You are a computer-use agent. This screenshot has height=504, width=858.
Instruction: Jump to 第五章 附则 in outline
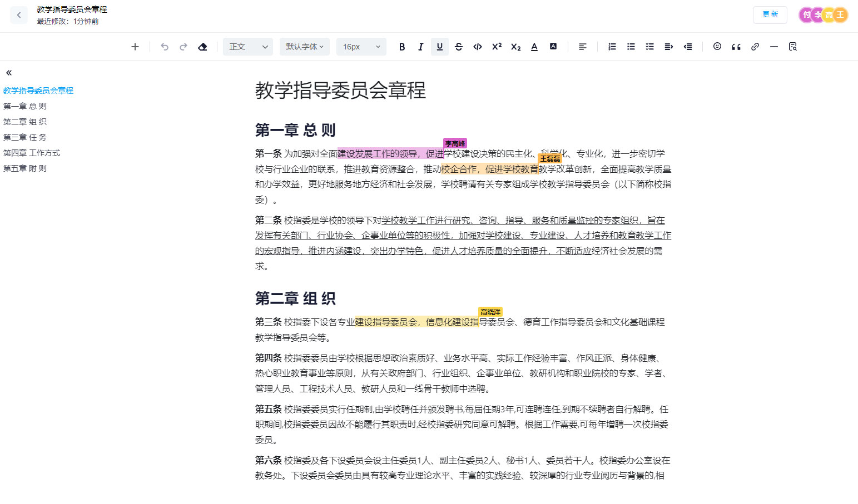pos(25,168)
